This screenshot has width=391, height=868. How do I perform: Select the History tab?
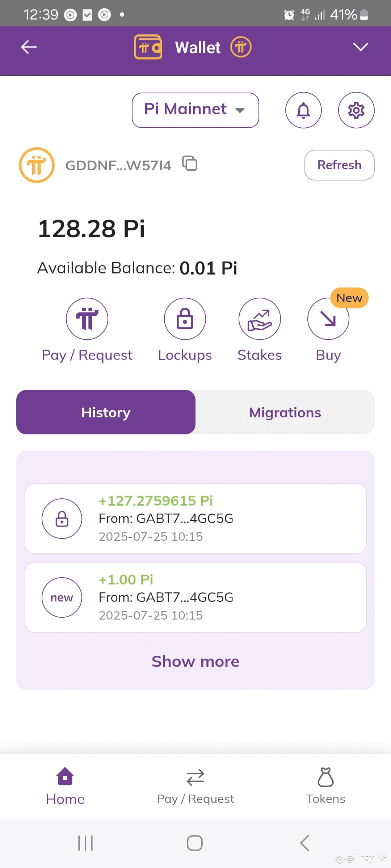[x=106, y=412]
